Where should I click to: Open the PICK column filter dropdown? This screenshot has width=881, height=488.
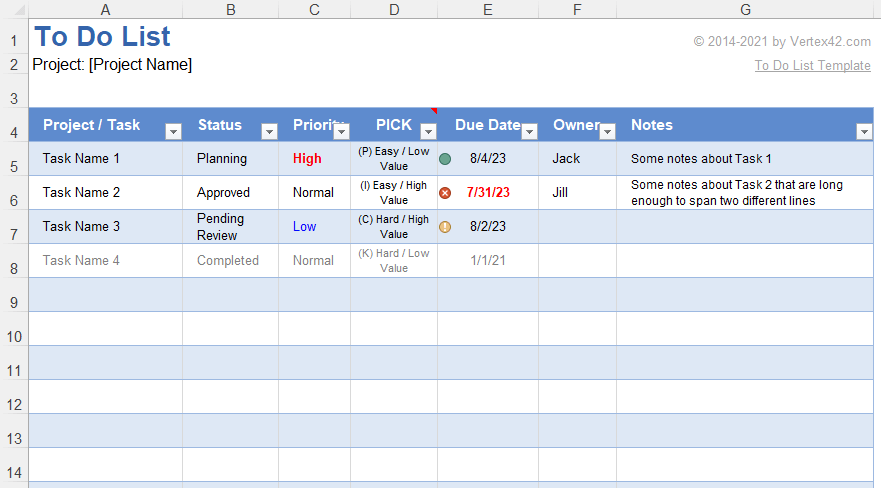[429, 131]
